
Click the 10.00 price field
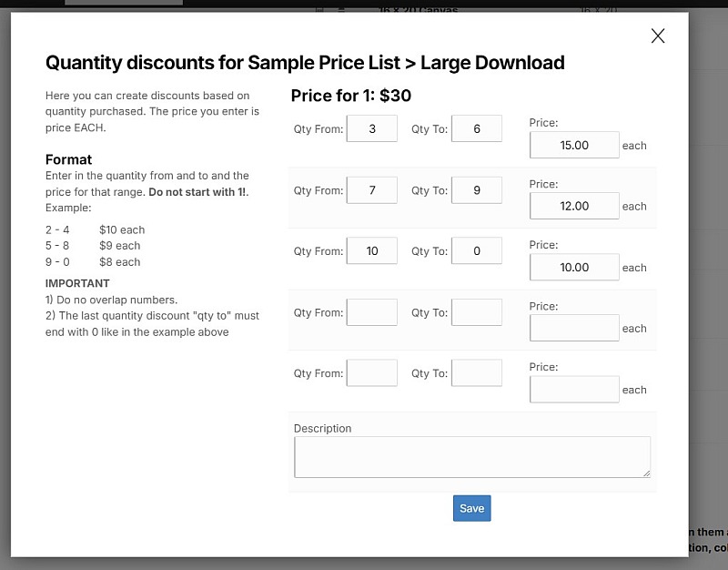click(574, 267)
